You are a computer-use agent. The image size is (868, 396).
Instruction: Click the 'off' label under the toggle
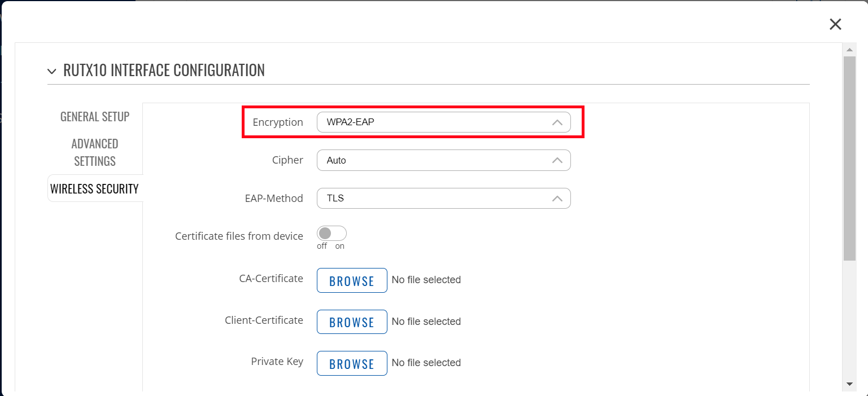322,247
